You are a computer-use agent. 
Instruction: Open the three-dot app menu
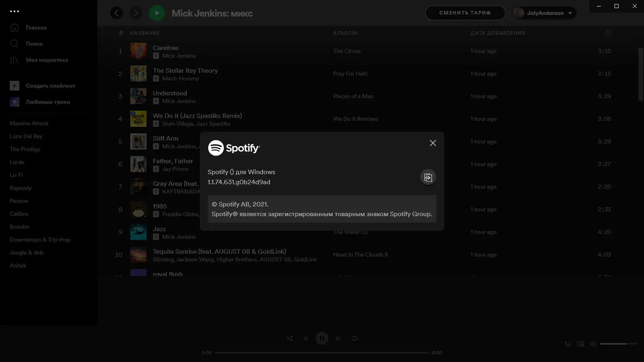coord(15,11)
